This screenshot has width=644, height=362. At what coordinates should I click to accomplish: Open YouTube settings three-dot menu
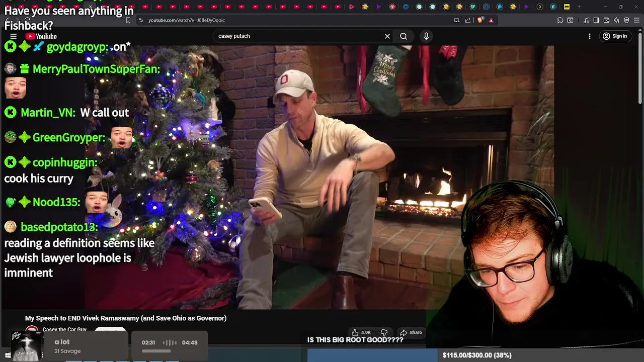coord(590,36)
